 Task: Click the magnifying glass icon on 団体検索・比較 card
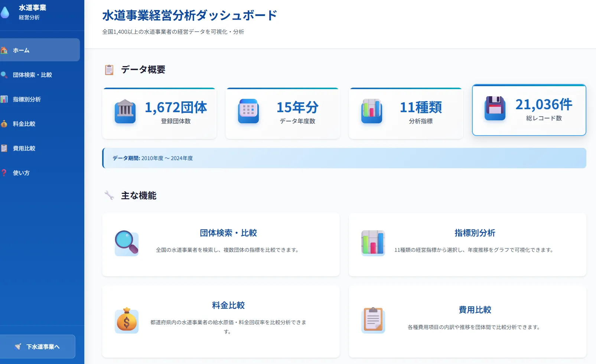tap(127, 243)
